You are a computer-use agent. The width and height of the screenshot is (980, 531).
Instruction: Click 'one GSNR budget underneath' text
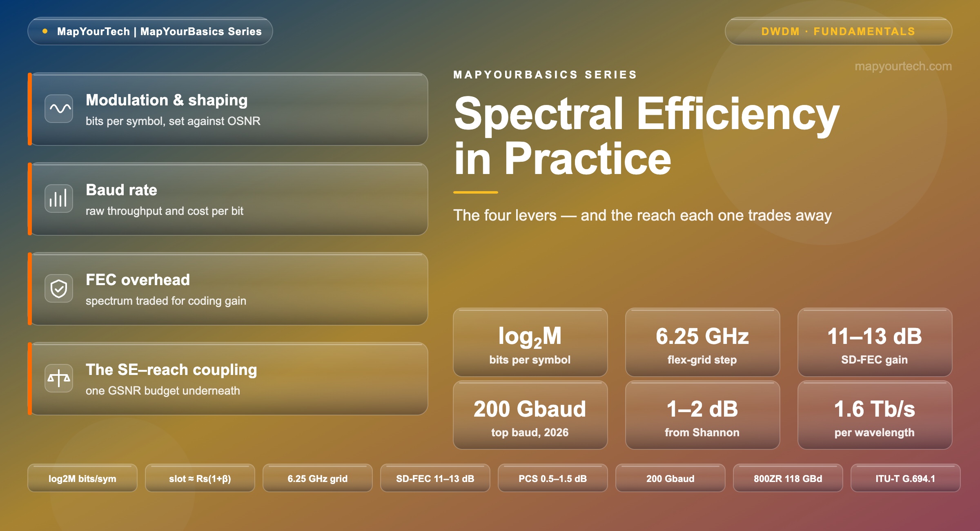point(163,391)
